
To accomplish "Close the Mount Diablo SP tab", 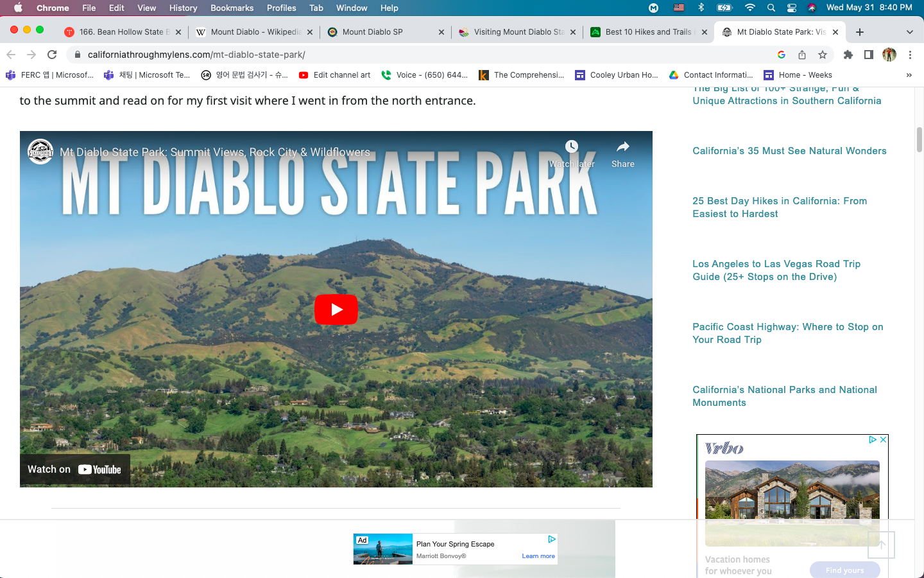I will coord(441,32).
